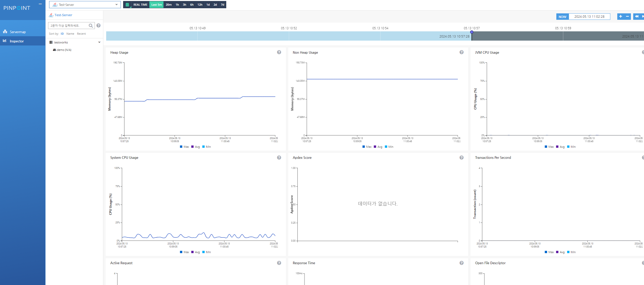644x285 pixels.
Task: Collapse the sidebar with the minus icon
Action: [40, 4]
